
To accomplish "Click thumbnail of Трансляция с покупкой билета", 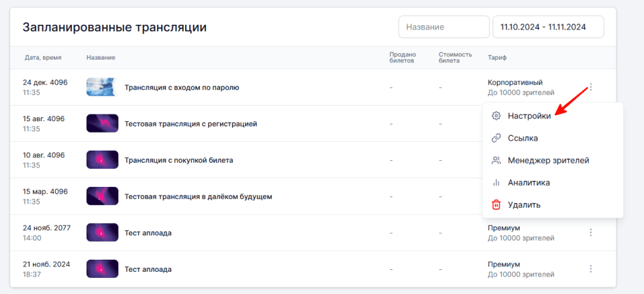I will coord(102,160).
